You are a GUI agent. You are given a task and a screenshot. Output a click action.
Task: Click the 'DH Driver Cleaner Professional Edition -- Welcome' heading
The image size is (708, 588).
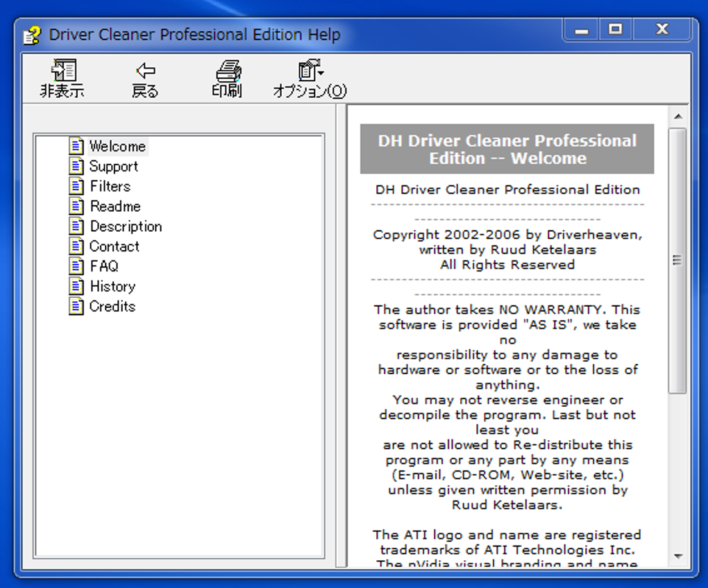pos(507,149)
